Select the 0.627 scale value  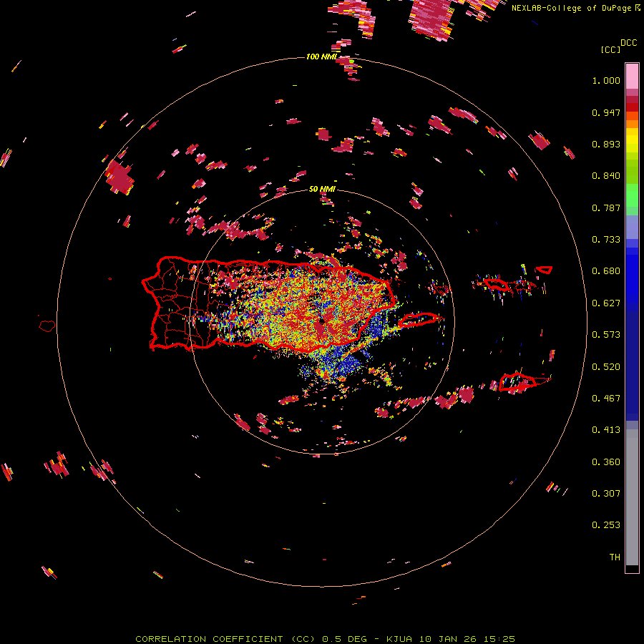click(606, 303)
